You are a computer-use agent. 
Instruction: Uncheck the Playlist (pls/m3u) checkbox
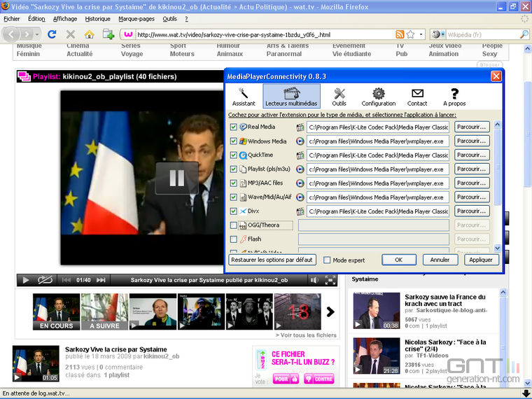click(233, 169)
